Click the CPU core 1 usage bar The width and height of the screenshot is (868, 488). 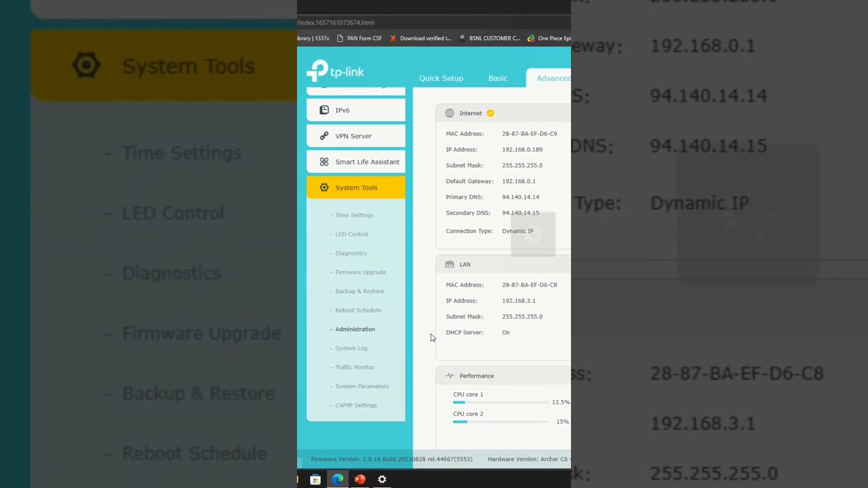[x=500, y=403]
